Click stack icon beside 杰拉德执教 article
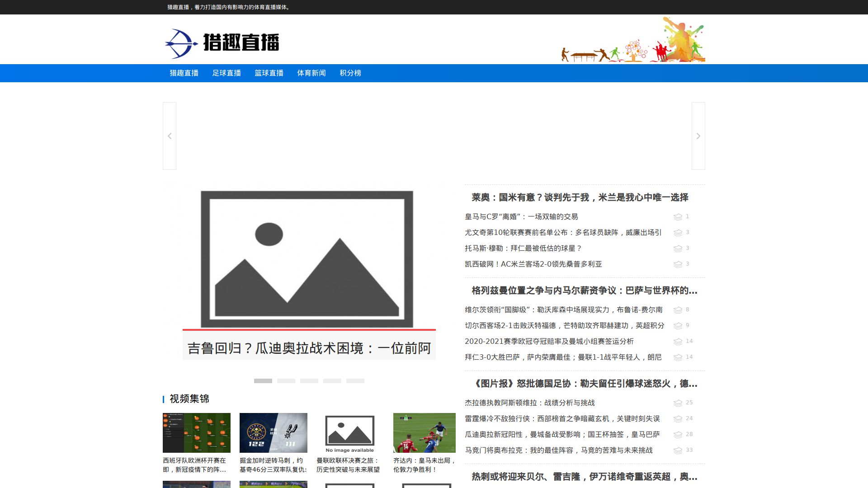 pos(678,403)
